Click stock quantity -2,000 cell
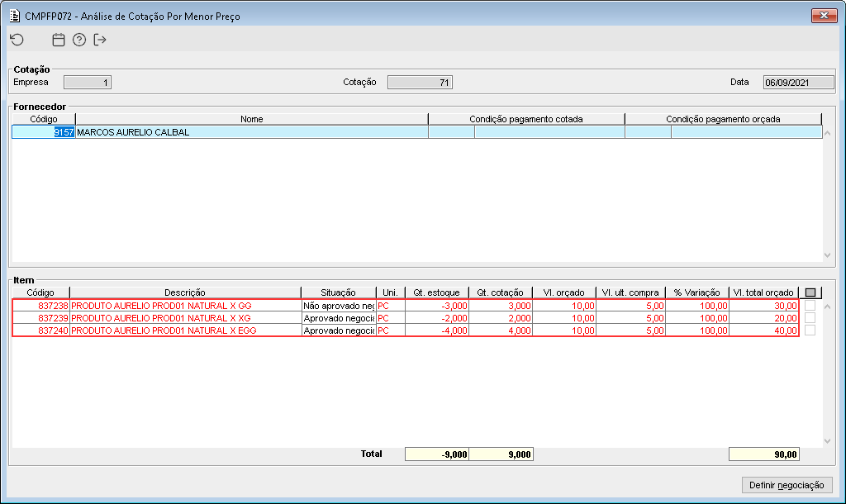Image resolution: width=846 pixels, height=504 pixels. (437, 318)
